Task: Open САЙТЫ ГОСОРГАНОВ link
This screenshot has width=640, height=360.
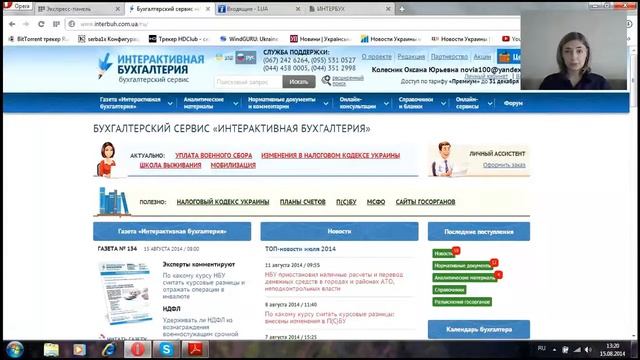Action: (x=425, y=202)
